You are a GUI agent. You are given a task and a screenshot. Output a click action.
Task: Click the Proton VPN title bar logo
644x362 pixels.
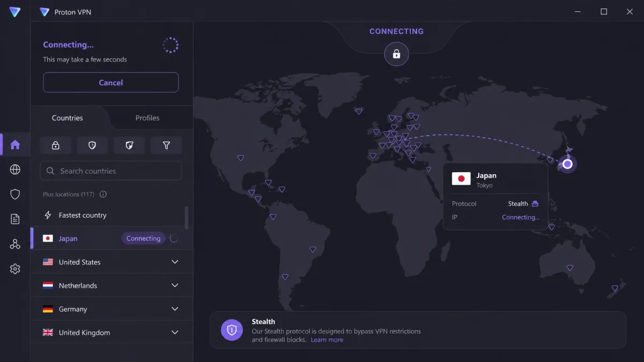pos(45,12)
